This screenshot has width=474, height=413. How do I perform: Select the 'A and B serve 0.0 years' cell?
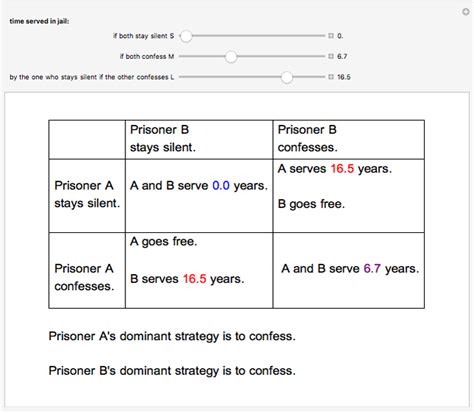pyautogui.click(x=199, y=196)
